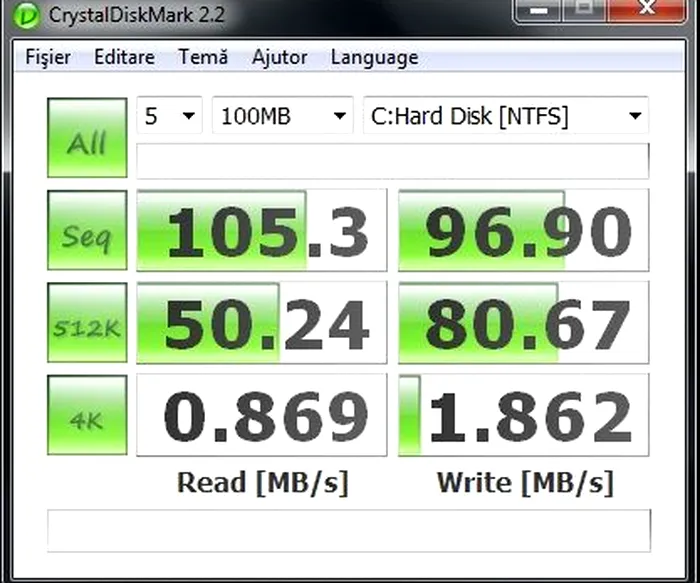
Task: Open the test count dropdown showing 5
Action: click(170, 116)
